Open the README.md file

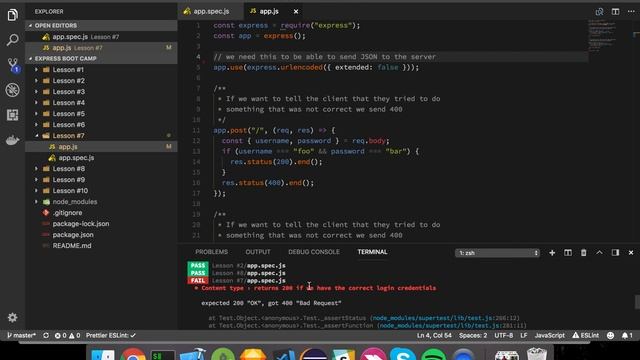point(101,246)
